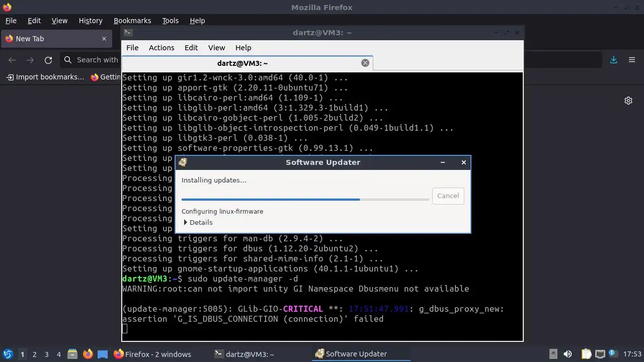This screenshot has width=644, height=362.
Task: Open the update notifier tray icon
Action: point(613,353)
